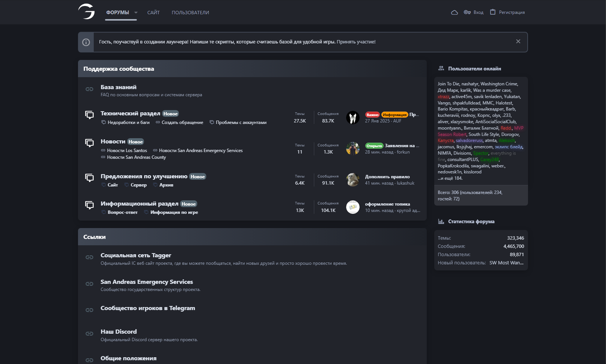Click the Регистрация link
Image resolution: width=606 pixels, height=364 pixels.
pos(511,12)
